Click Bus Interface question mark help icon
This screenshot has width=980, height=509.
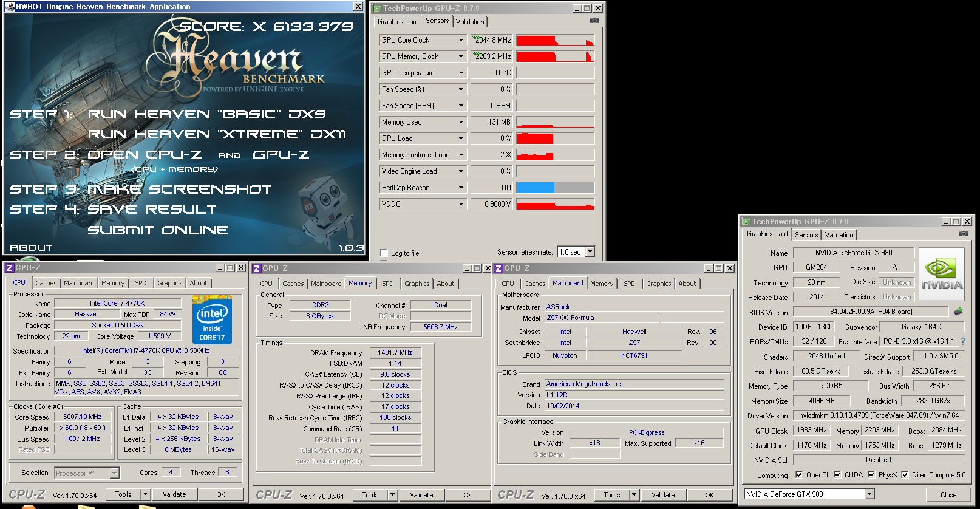tap(962, 341)
